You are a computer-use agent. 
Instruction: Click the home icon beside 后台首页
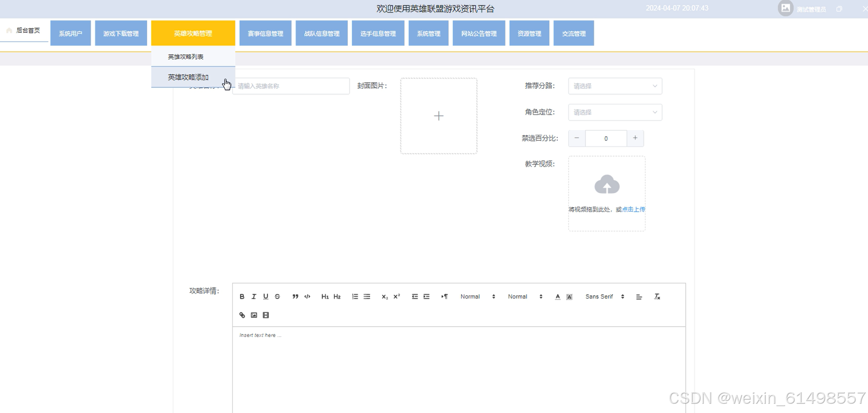[x=9, y=30]
